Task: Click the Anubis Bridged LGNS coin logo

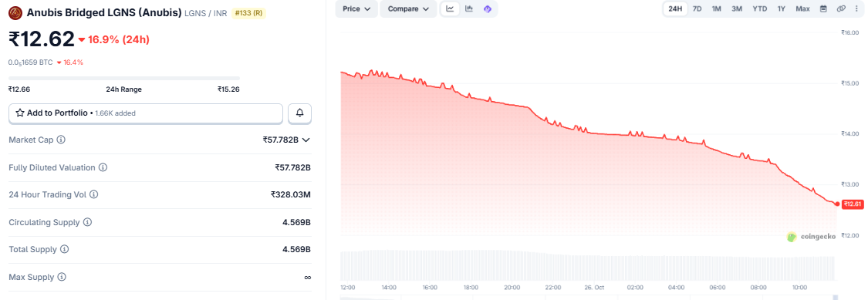Action: tap(15, 12)
